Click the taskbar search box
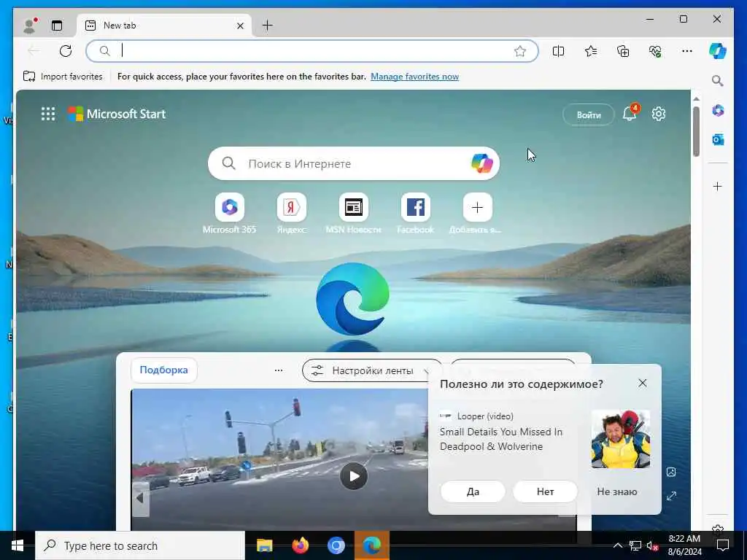 click(x=140, y=545)
